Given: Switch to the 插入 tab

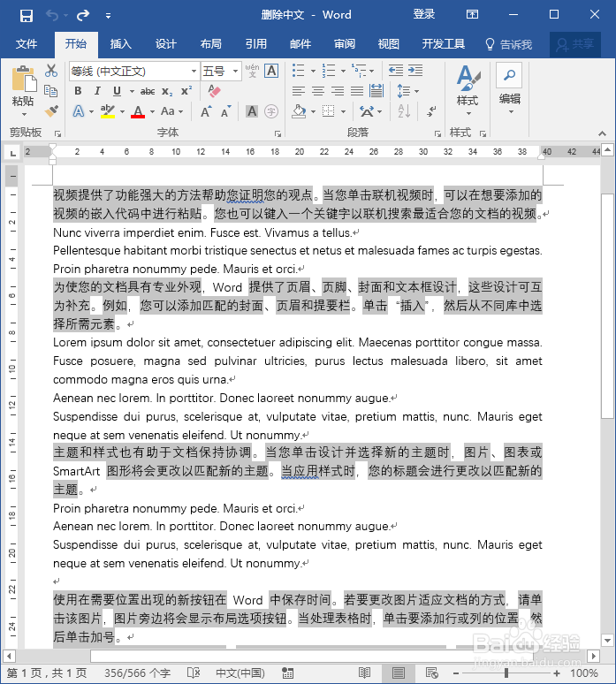Looking at the screenshot, I should pyautogui.click(x=121, y=44).
